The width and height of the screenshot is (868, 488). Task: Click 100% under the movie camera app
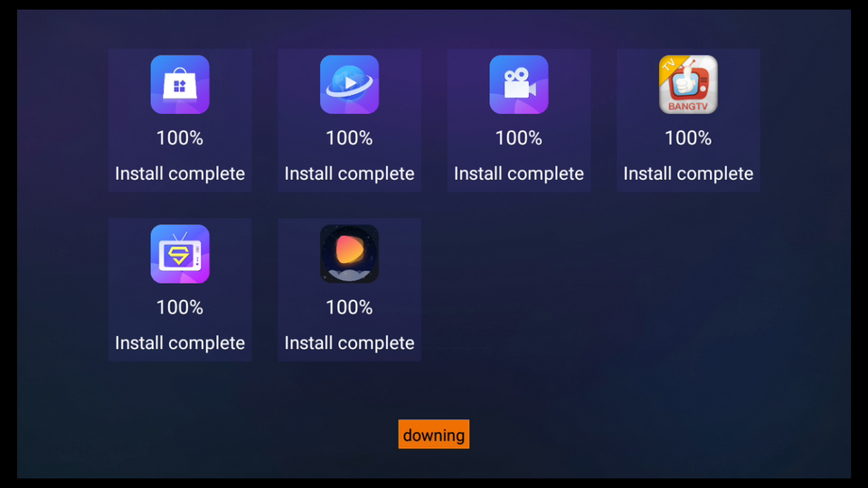point(519,137)
